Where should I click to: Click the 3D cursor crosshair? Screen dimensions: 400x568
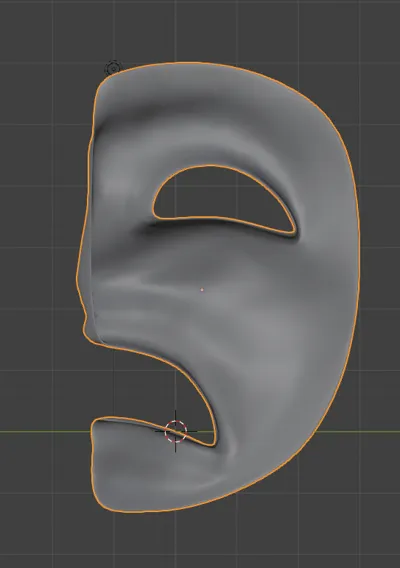[x=176, y=431]
